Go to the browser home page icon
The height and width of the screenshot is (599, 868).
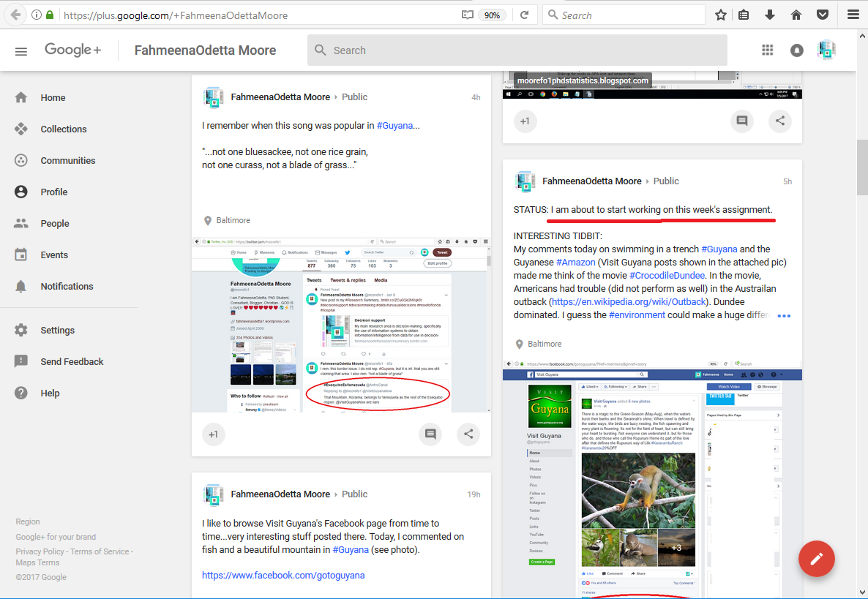(x=796, y=15)
